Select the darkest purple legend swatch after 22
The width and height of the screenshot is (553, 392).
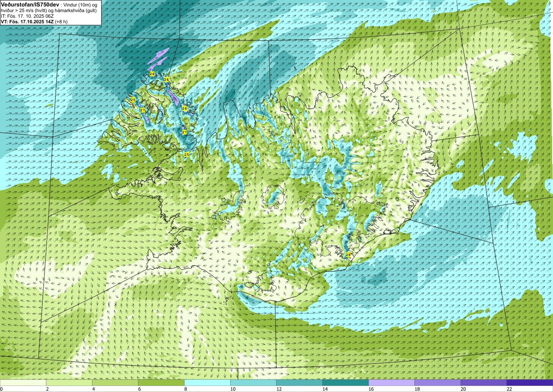(x=530, y=383)
